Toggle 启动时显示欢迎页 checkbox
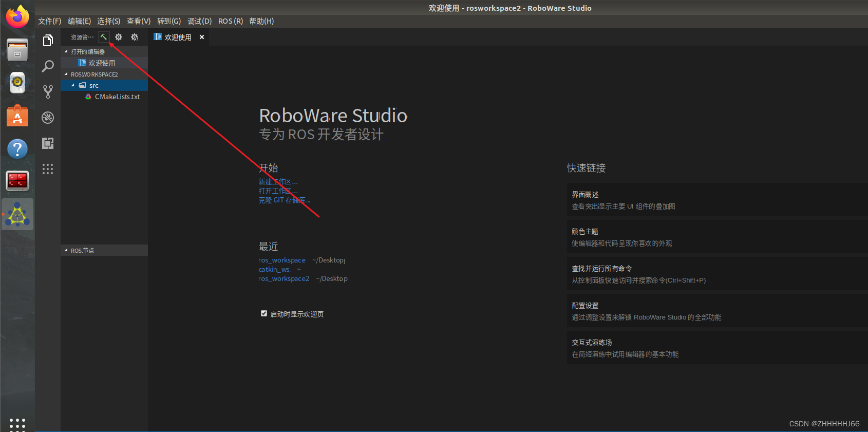Viewport: 868px width, 432px height. pyautogui.click(x=264, y=313)
